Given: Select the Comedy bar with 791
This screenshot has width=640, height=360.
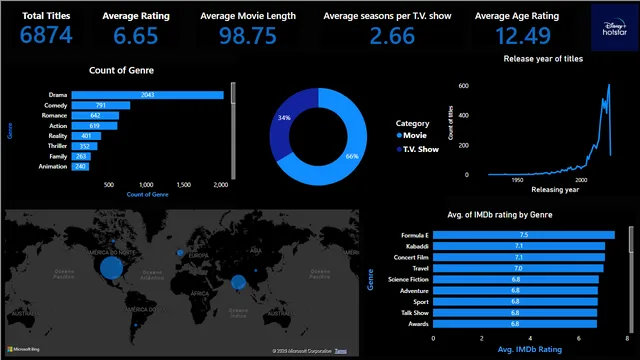Looking at the screenshot, I should click(101, 105).
